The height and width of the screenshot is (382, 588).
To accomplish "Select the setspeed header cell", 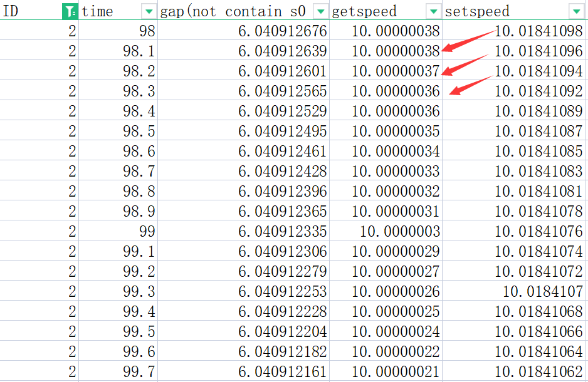I will [x=514, y=11].
